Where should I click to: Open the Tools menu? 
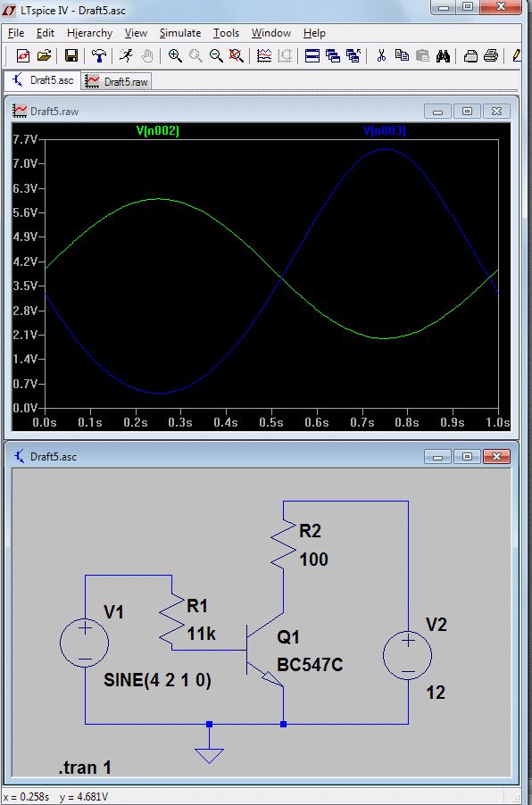click(226, 33)
